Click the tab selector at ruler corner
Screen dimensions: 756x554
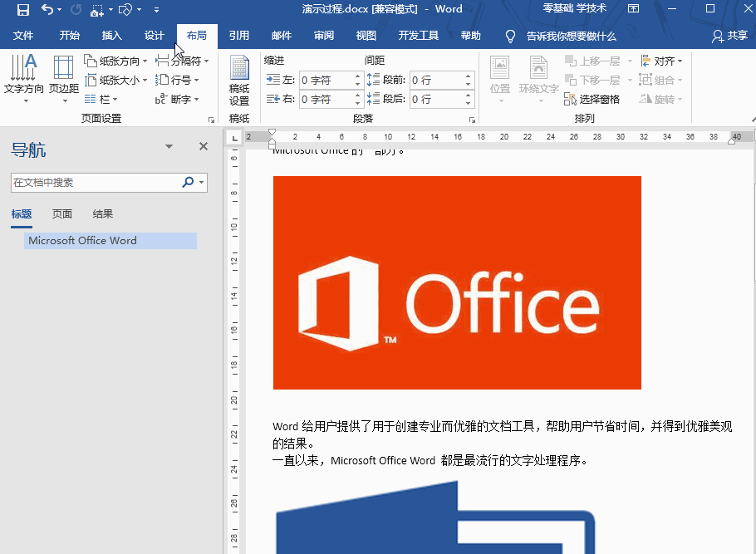point(235,139)
